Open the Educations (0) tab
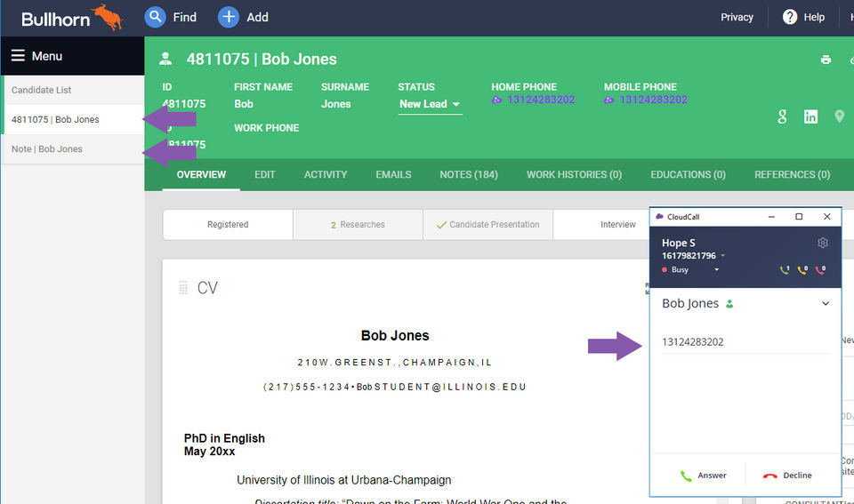This screenshot has height=504, width=854. coord(688,174)
